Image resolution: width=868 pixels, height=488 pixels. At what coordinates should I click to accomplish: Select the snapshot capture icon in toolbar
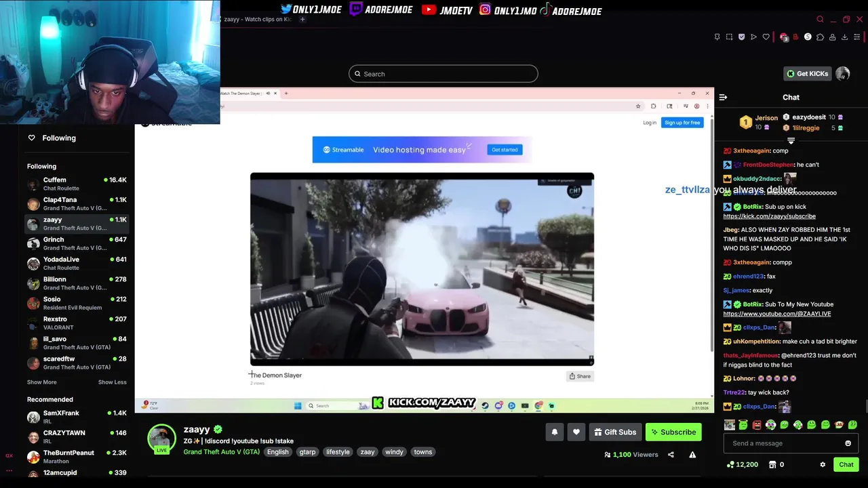pos(729,37)
